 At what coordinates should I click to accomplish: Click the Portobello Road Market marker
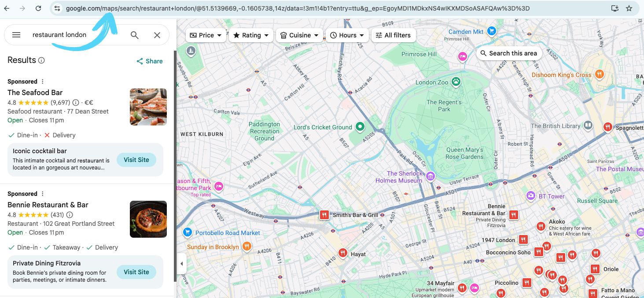pyautogui.click(x=188, y=232)
